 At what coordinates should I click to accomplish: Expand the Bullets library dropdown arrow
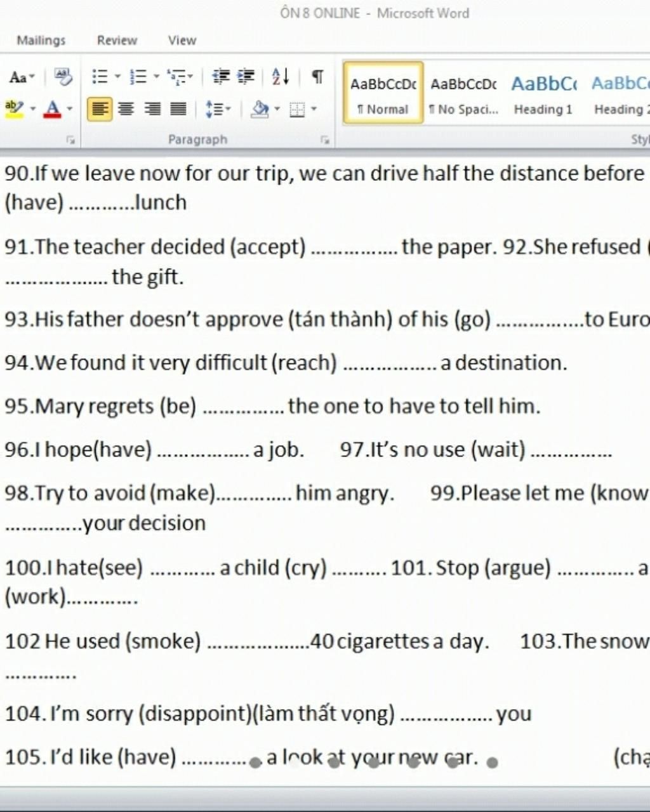pyautogui.click(x=117, y=77)
